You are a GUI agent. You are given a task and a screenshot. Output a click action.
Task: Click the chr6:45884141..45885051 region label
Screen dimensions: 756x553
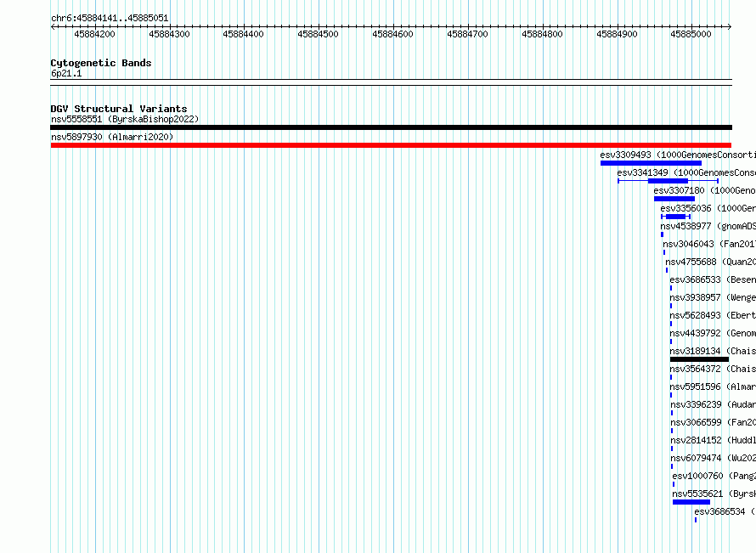coord(110,19)
